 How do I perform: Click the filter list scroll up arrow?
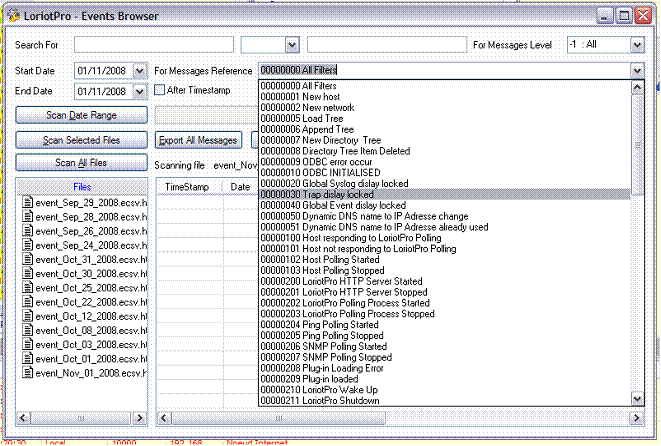click(637, 87)
